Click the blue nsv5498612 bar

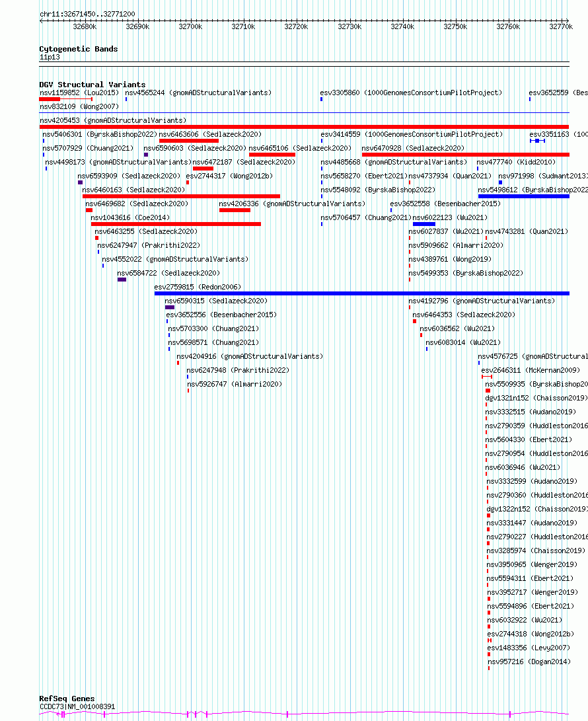524,196
